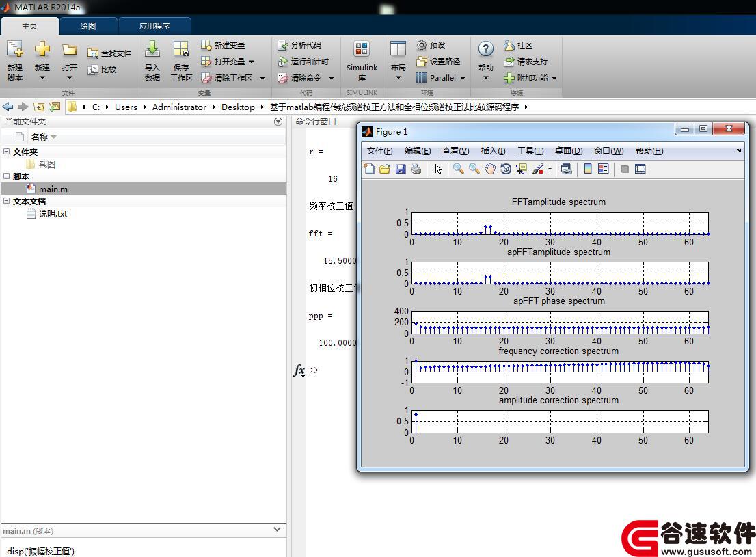
Task: Open 编辑(E) menu in Figure 1
Action: pos(418,151)
